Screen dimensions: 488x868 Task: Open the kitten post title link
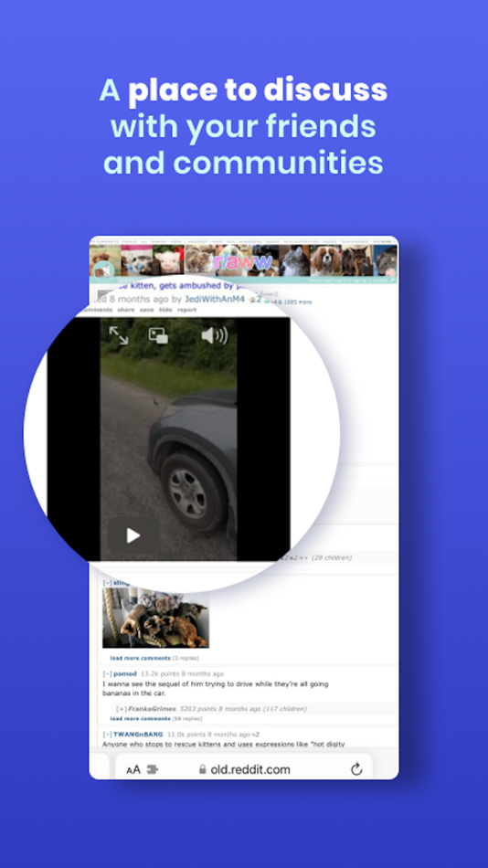(183, 287)
